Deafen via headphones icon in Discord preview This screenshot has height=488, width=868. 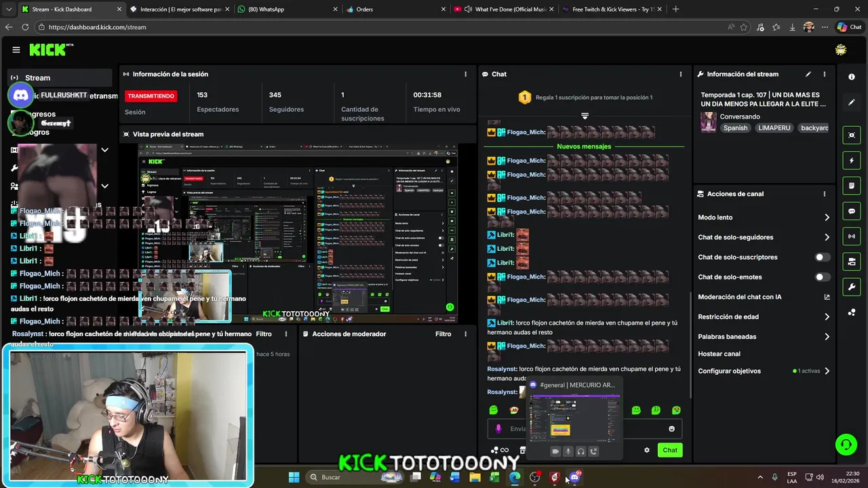click(580, 451)
